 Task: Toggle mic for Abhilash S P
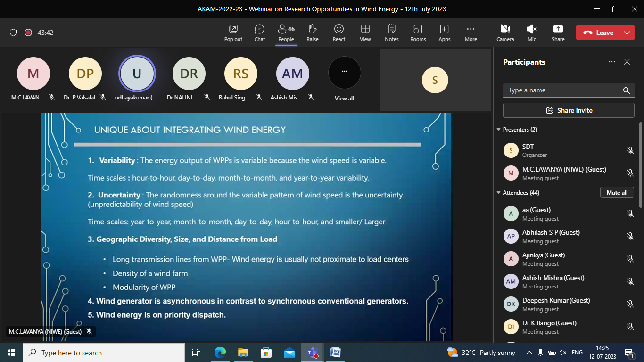pos(630,236)
